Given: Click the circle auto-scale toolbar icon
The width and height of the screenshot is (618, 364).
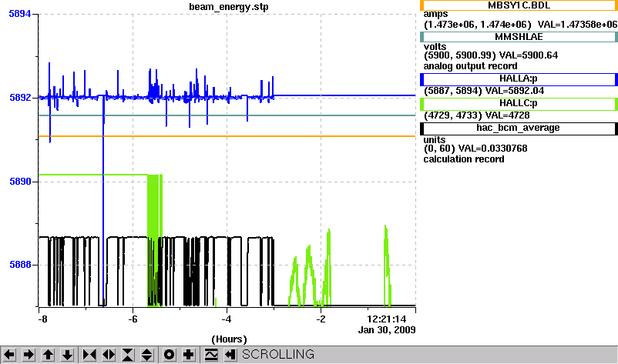Looking at the screenshot, I should tap(169, 355).
